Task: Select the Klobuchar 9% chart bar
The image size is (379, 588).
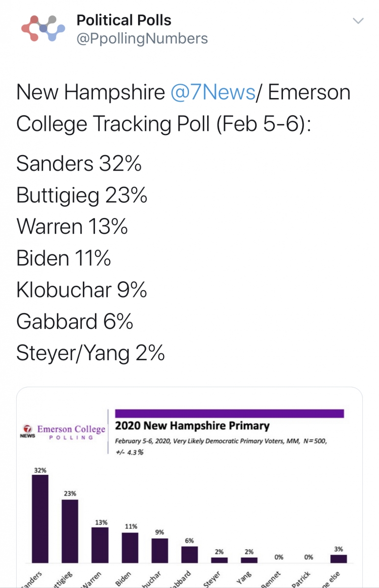Action: point(160,550)
